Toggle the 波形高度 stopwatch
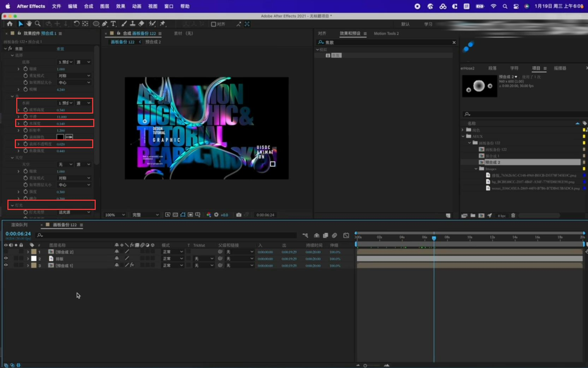Image resolution: width=588 pixels, height=368 pixels. [25, 110]
